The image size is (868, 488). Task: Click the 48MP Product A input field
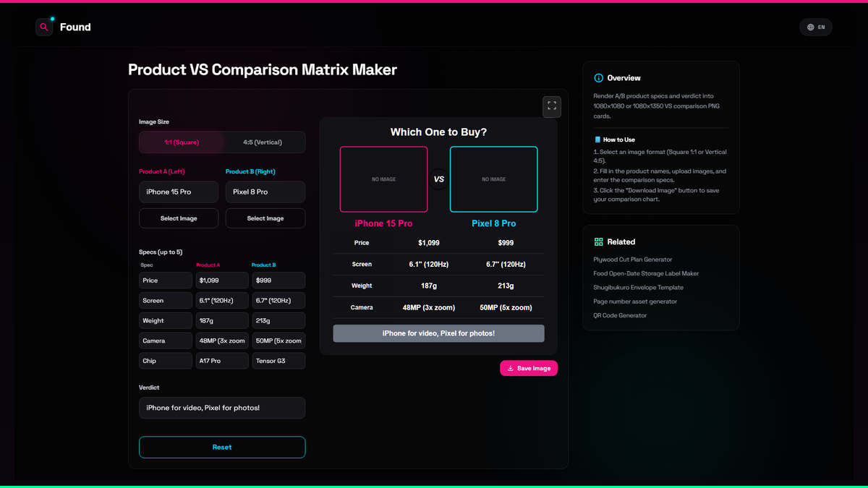tap(222, 341)
